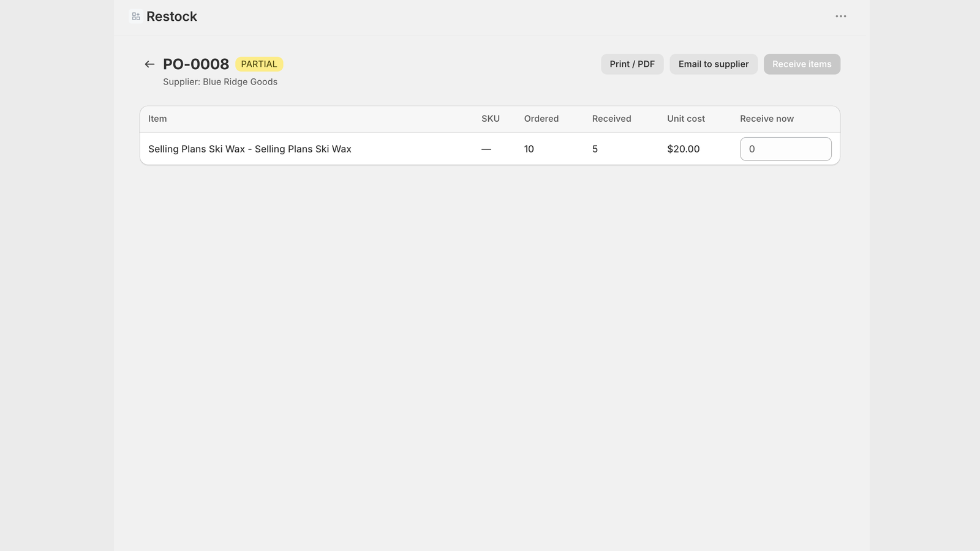Click the $20.00 unit cost

[684, 149]
